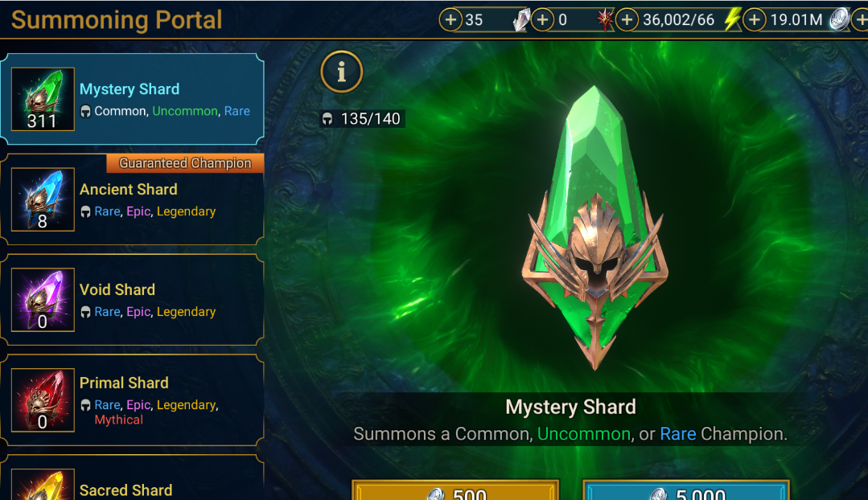Add more ancient shards with plus icon
Image resolution: width=868 pixels, height=500 pixels.
tap(450, 20)
